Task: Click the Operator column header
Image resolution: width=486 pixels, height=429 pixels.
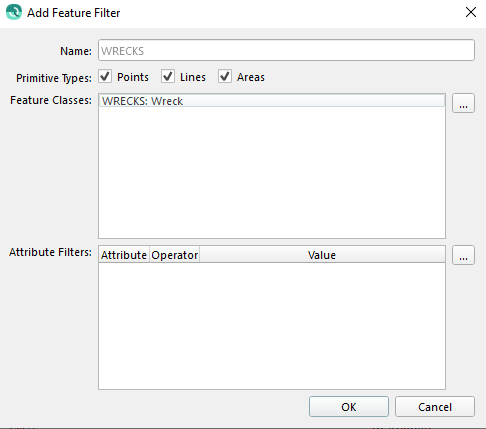Action: 175,255
